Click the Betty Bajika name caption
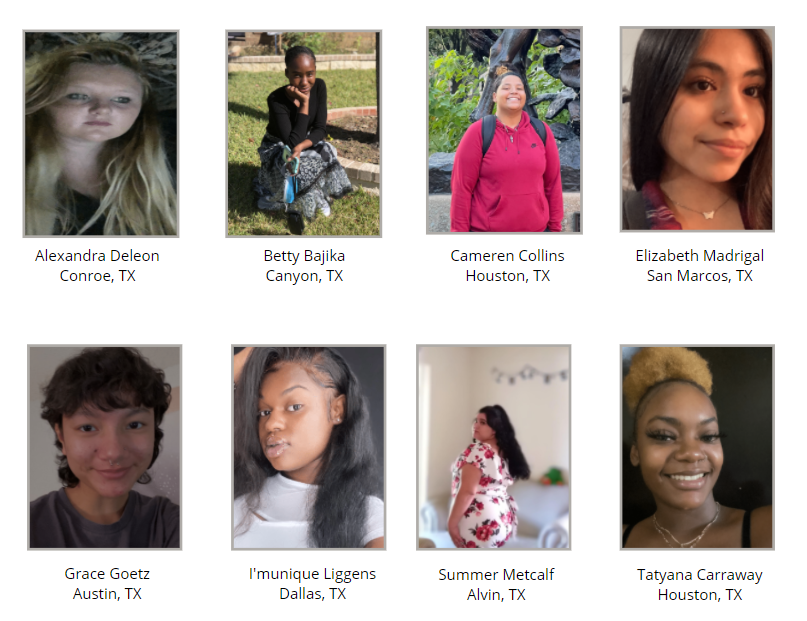 pos(304,256)
